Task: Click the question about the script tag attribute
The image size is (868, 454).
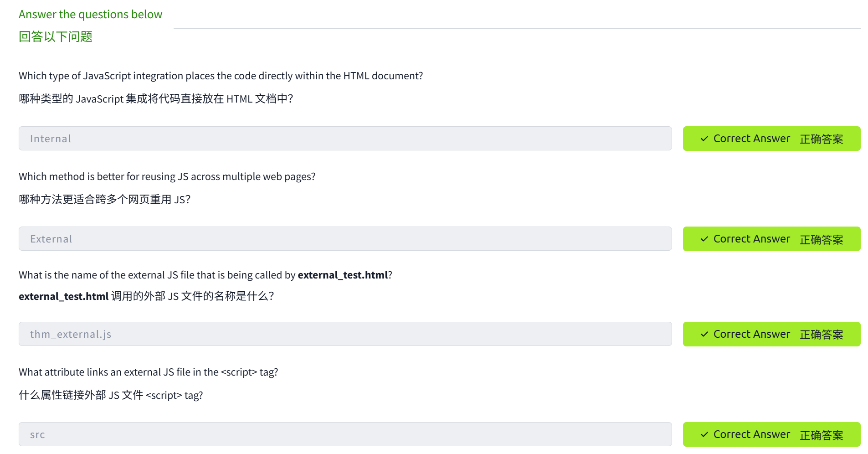Action: click(x=148, y=372)
